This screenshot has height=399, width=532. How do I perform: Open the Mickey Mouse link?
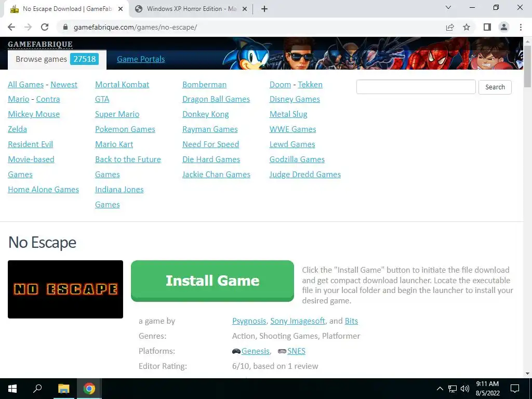coord(34,114)
